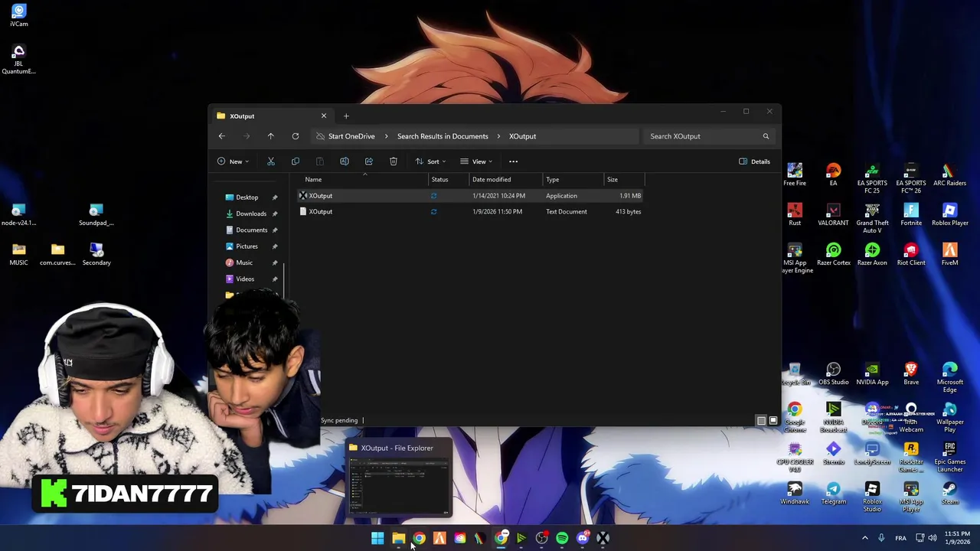
Task: Click the Rename icon in the Explorer toolbar
Action: click(344, 161)
